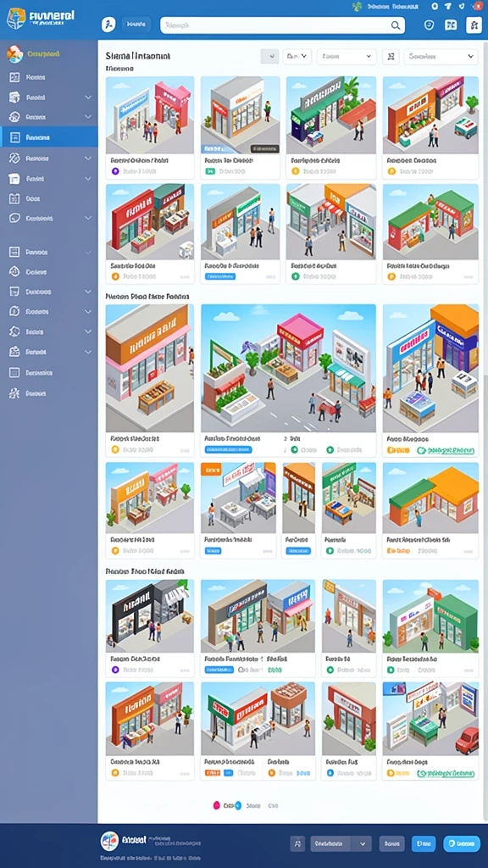
Task: Click the small square icon button in the footer bar
Action: click(297, 843)
